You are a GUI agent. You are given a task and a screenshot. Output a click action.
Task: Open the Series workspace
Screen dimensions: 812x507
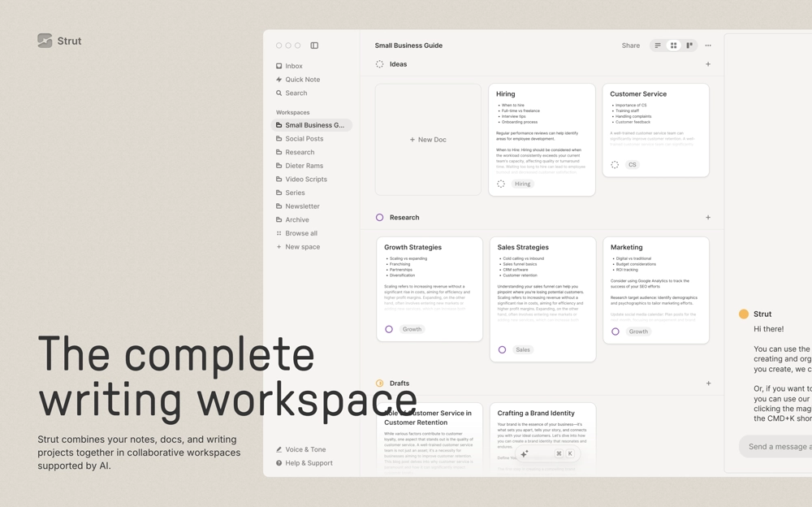(x=290, y=193)
